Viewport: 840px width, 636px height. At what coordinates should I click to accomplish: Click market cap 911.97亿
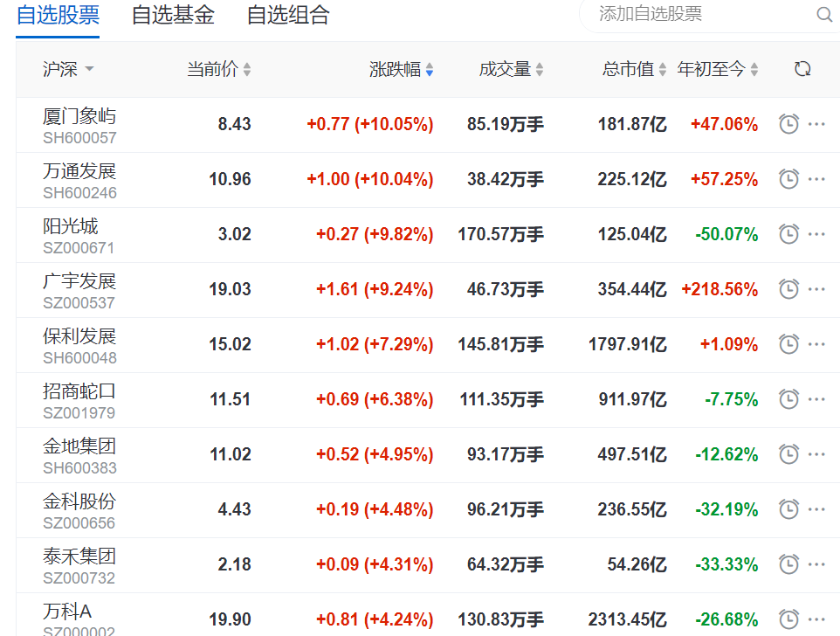633,400
